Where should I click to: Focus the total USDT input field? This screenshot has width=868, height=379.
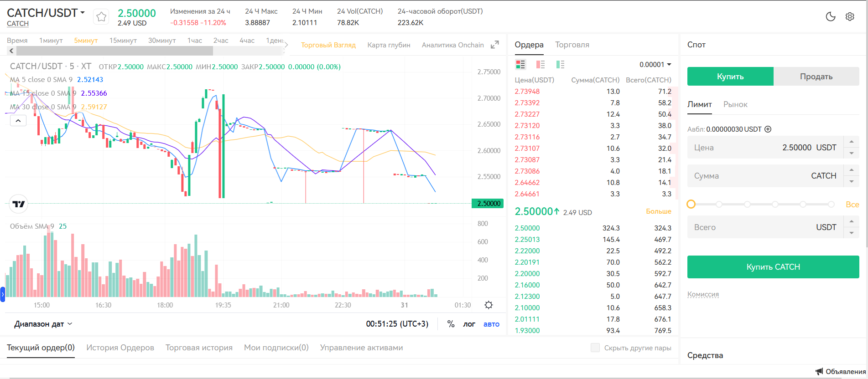tap(765, 227)
